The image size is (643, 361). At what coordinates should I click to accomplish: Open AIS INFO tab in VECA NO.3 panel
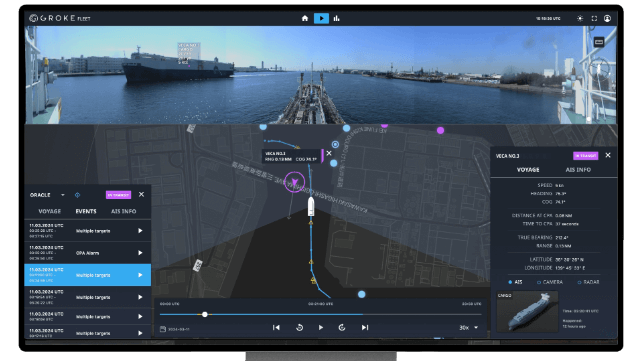coord(578,170)
